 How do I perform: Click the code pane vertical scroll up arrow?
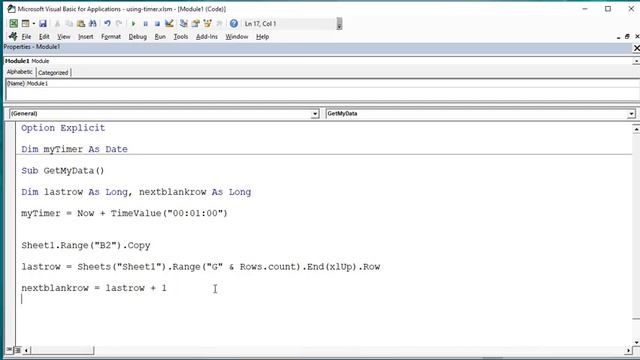(x=636, y=129)
